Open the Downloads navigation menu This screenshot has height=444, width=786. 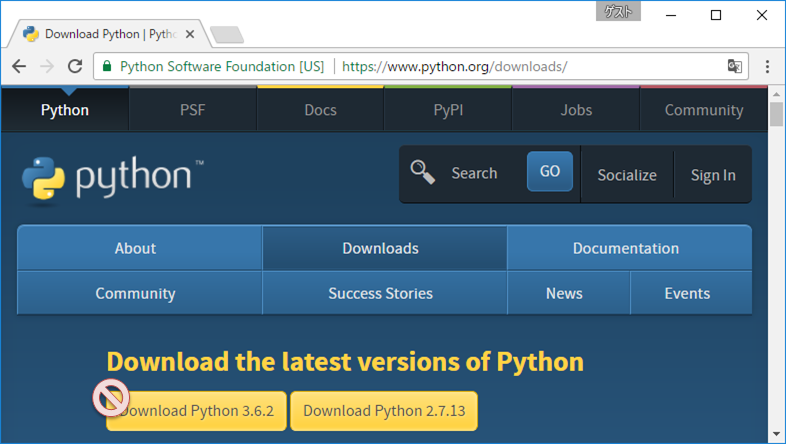pos(380,248)
